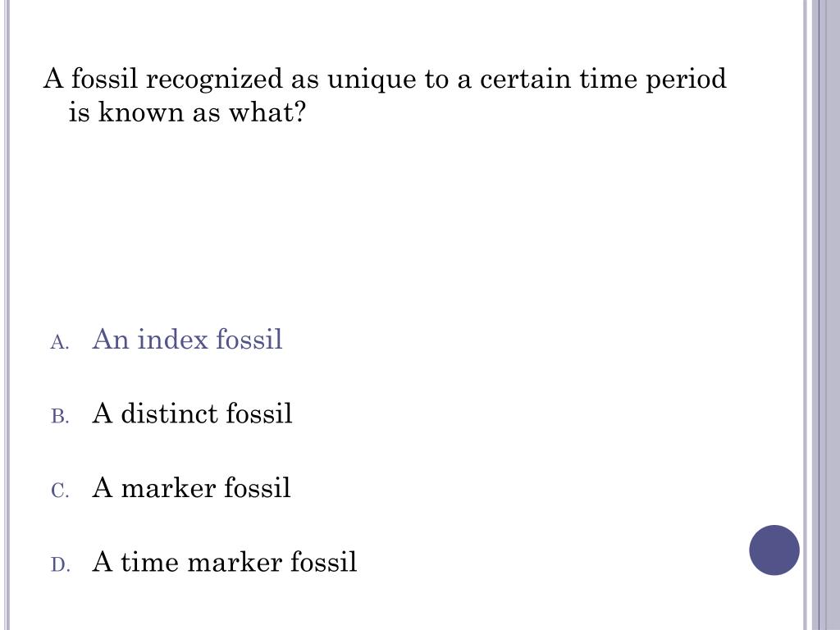This screenshot has height=630, width=840.
Task: Click the word "time" in option D
Action: 150,563
